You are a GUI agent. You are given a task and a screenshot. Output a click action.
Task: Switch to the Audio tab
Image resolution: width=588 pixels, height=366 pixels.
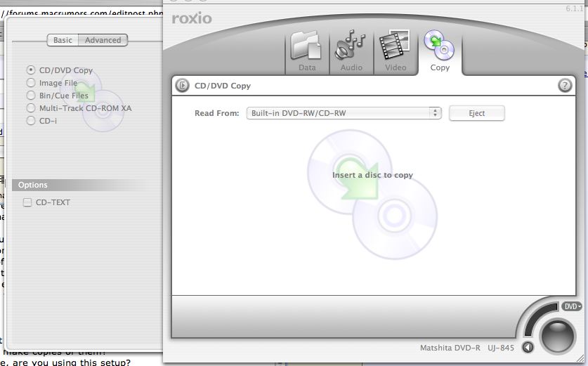351,52
